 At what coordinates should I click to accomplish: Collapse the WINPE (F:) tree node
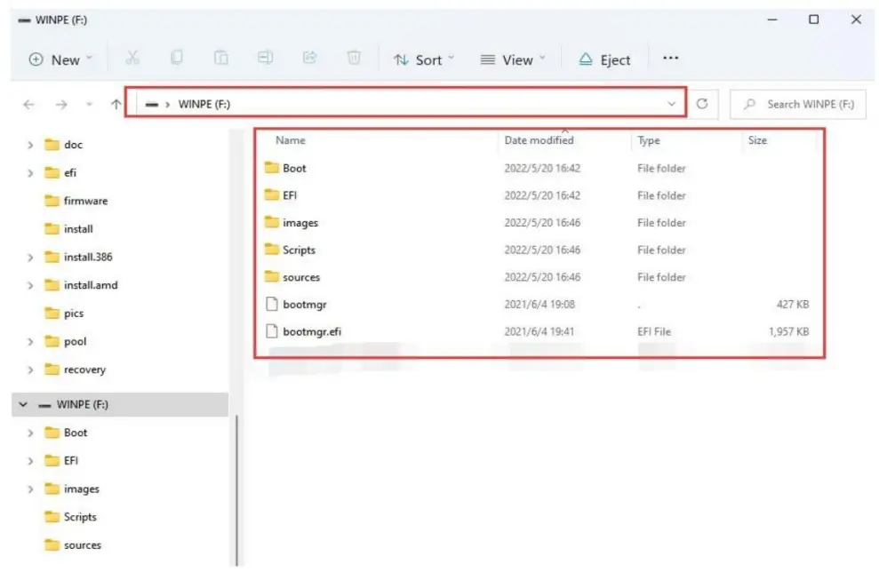(x=23, y=404)
